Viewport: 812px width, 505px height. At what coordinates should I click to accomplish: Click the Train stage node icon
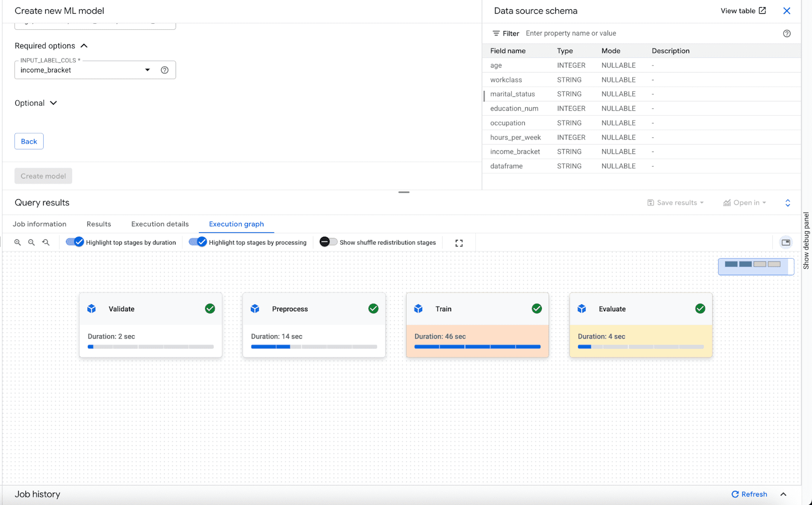418,308
